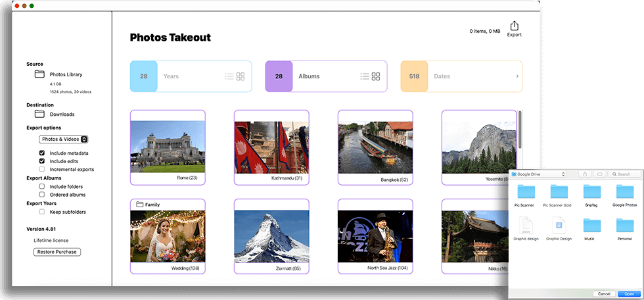Switch Years to grid view
This screenshot has height=300, width=644.
coord(241,76)
